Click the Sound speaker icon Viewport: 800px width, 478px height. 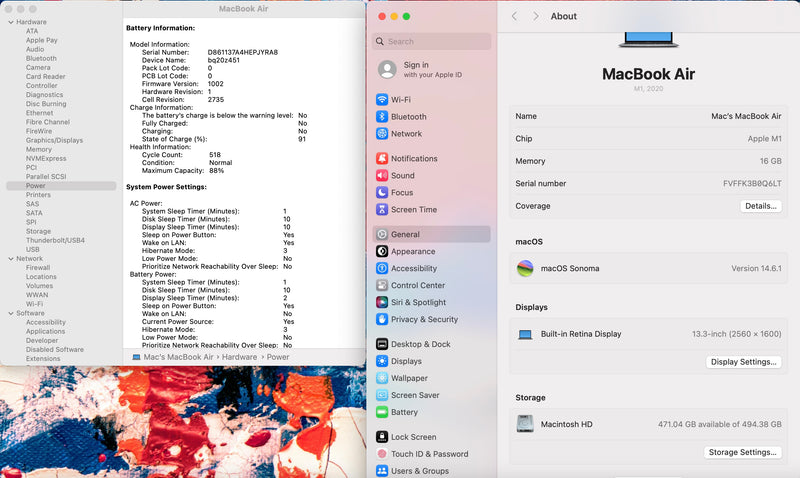pyautogui.click(x=382, y=175)
